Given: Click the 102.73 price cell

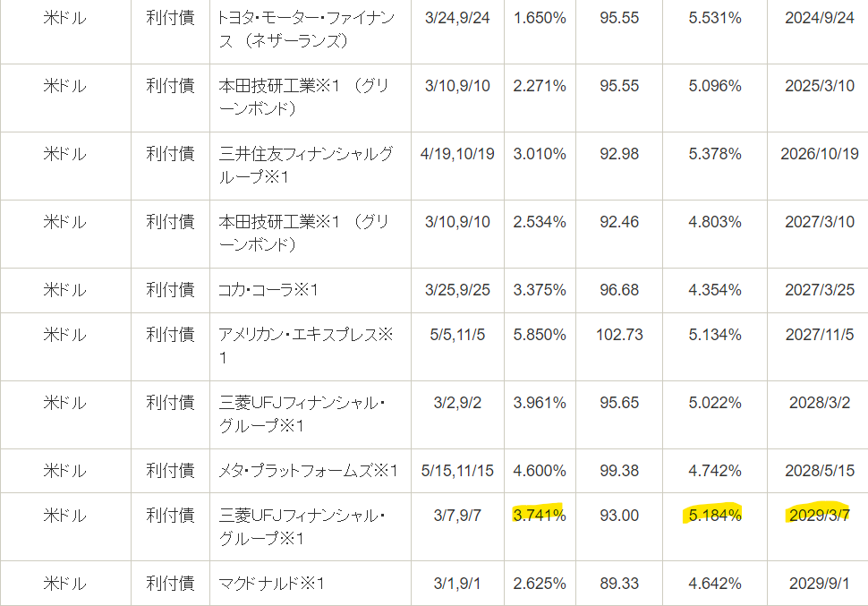Looking at the screenshot, I should tap(619, 335).
